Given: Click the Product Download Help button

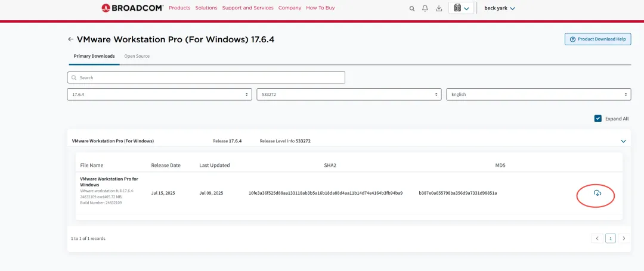Looking at the screenshot, I should pos(597,39).
